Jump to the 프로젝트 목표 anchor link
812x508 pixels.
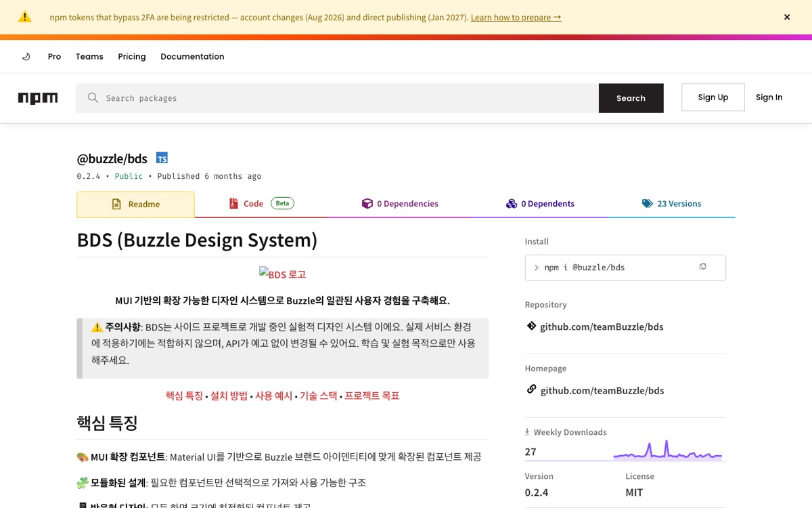tap(372, 396)
